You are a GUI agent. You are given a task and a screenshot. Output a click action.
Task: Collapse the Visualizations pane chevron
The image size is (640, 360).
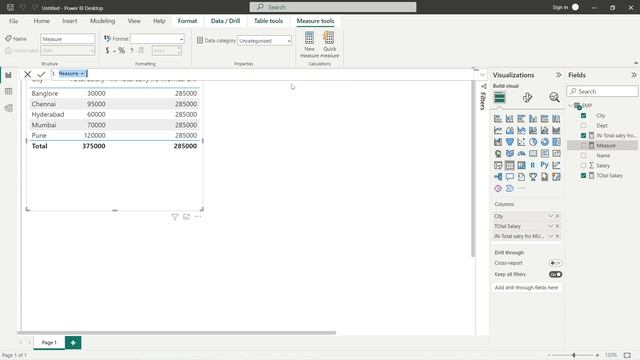558,75
